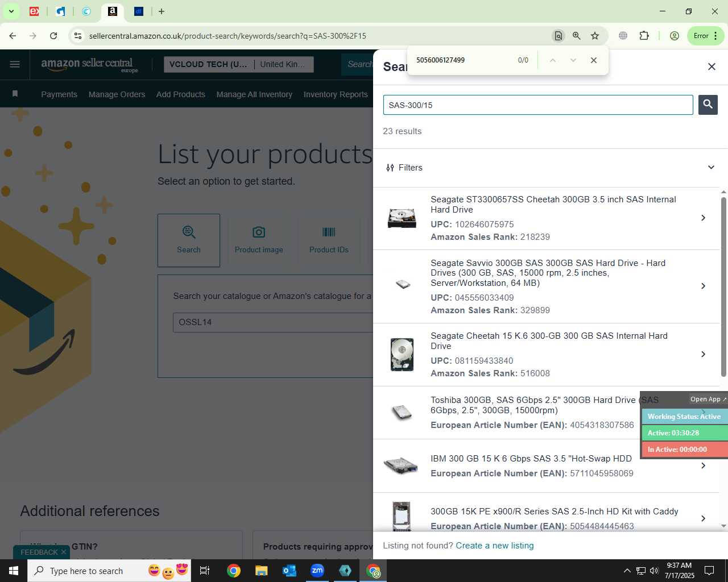
Task: Click the Seagate Savvio product thumbnail
Action: 403,284
